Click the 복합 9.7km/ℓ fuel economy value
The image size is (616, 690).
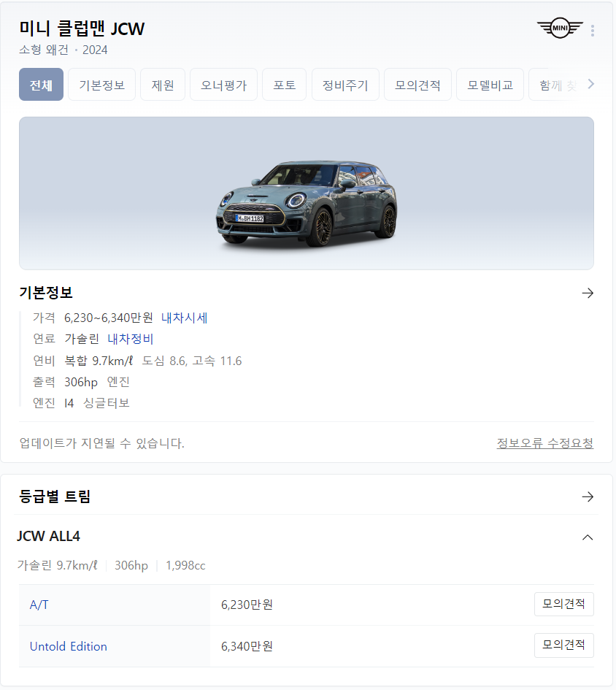pos(99,361)
